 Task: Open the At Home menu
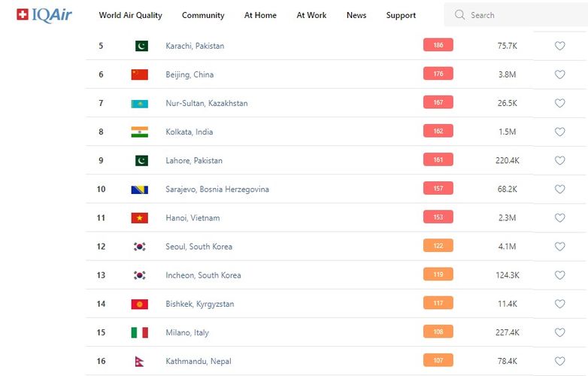pyautogui.click(x=260, y=15)
